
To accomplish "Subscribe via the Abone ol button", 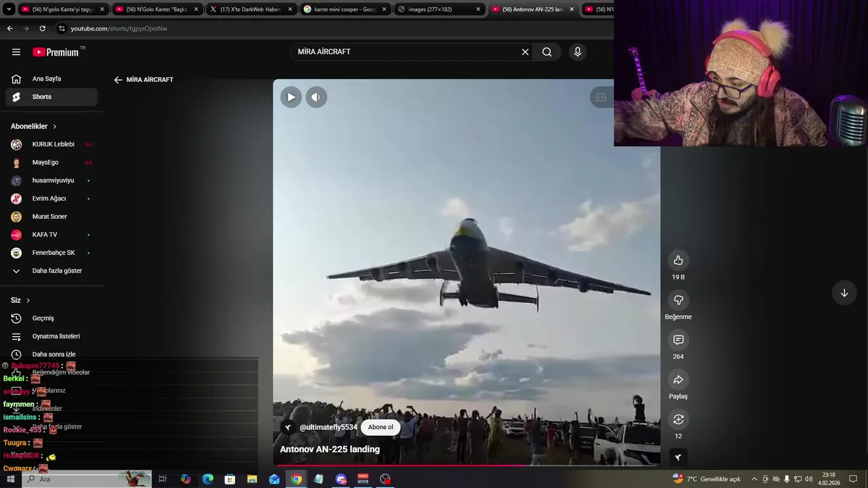I will click(380, 427).
